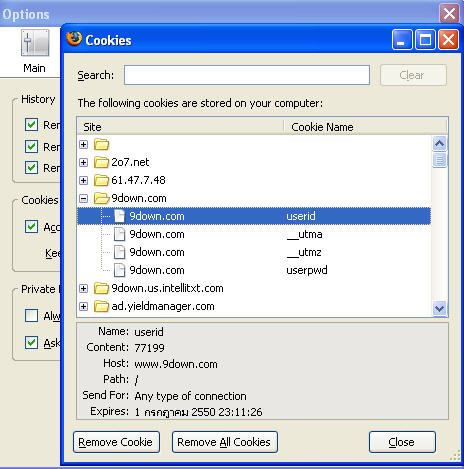Click the 'Any type of connection' value
This screenshot has height=469, width=464.
click(190, 396)
